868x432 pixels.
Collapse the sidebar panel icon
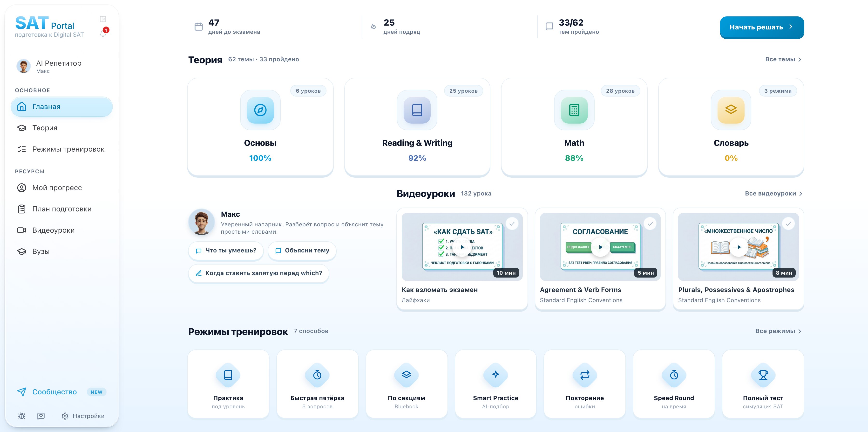coord(103,19)
